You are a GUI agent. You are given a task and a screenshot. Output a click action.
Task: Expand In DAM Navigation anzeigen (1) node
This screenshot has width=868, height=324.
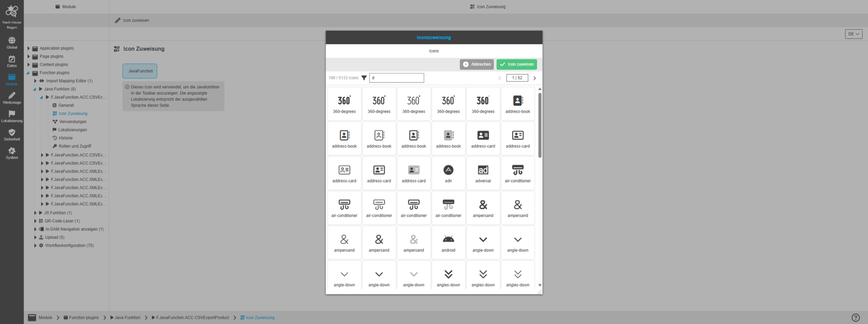35,229
